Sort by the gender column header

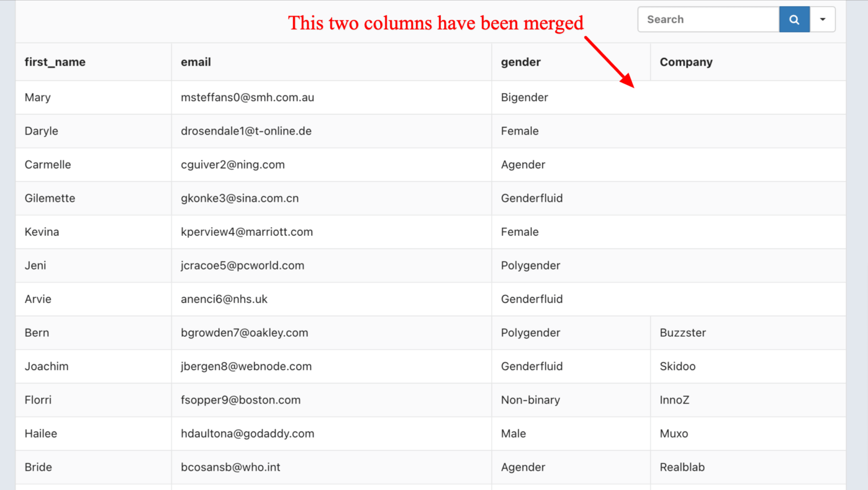520,62
